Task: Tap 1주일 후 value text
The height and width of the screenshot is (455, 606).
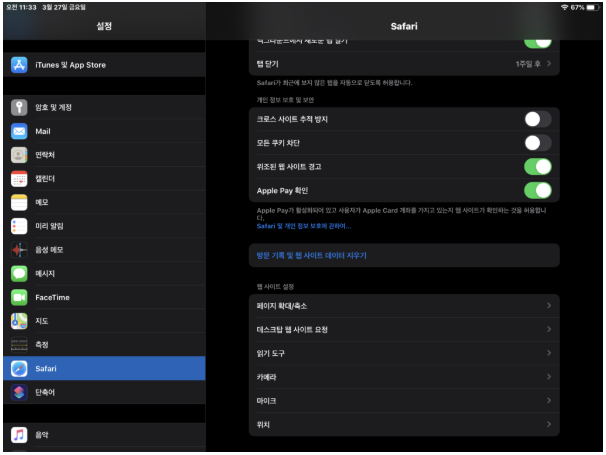Action: click(x=528, y=64)
